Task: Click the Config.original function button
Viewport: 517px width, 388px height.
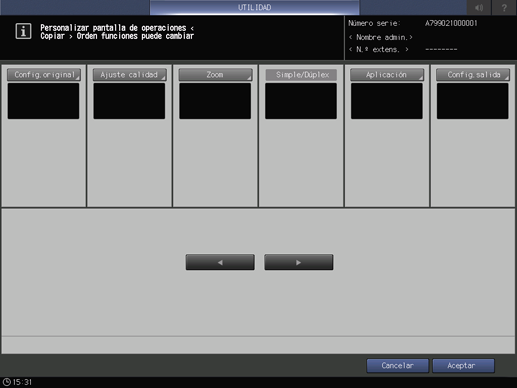Action: click(44, 75)
